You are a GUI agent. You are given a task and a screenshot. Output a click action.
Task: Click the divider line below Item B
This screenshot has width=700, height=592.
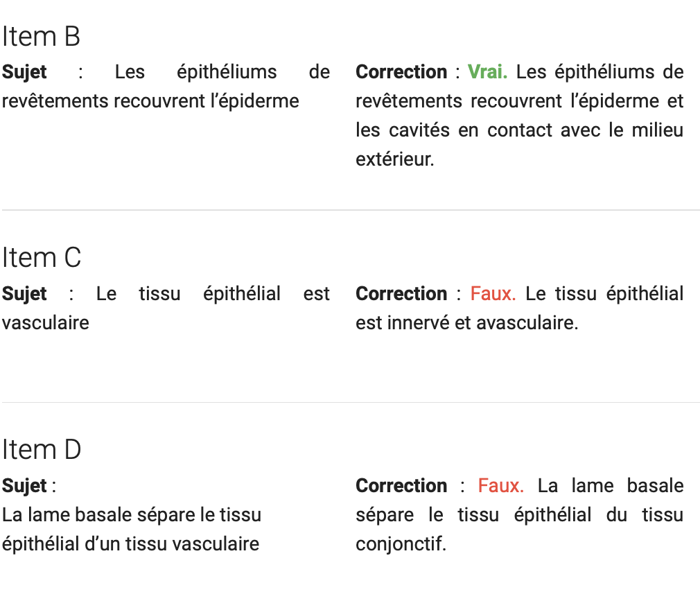point(351,210)
